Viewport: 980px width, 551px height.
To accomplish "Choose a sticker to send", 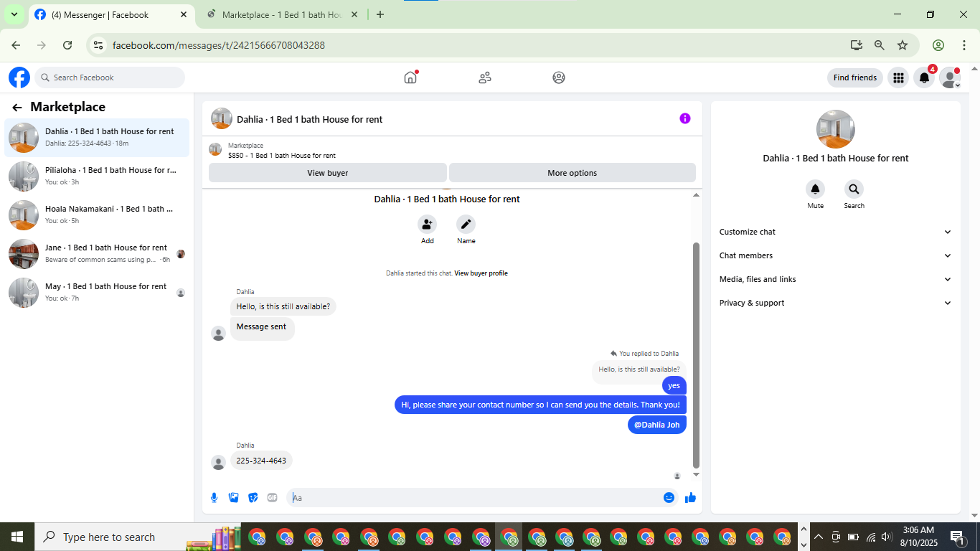I will click(253, 497).
